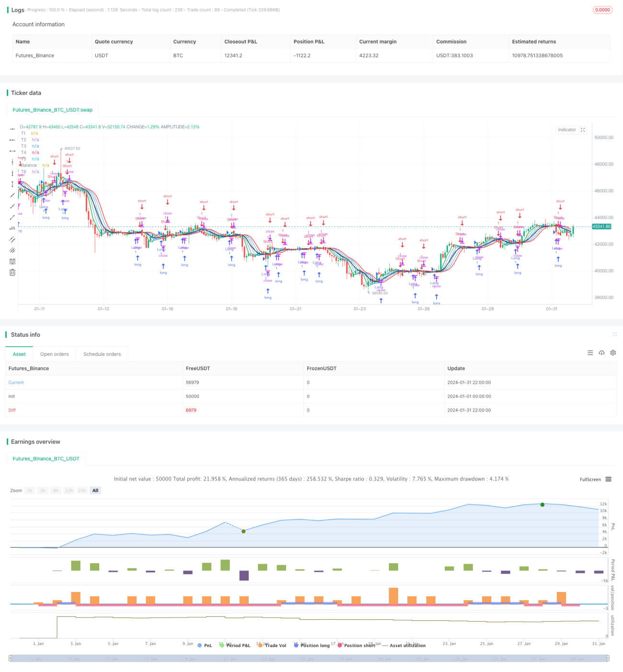Toggle the PnL series in chart legend
The image size is (623, 672).
tap(205, 645)
